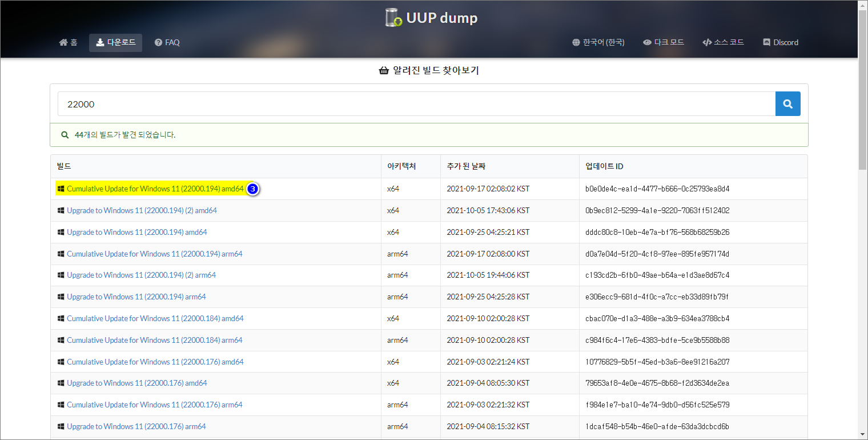Click Windows icon beside Upgrade (22000.194) amd64
Viewport: 868px width, 440px height.
(x=61, y=232)
